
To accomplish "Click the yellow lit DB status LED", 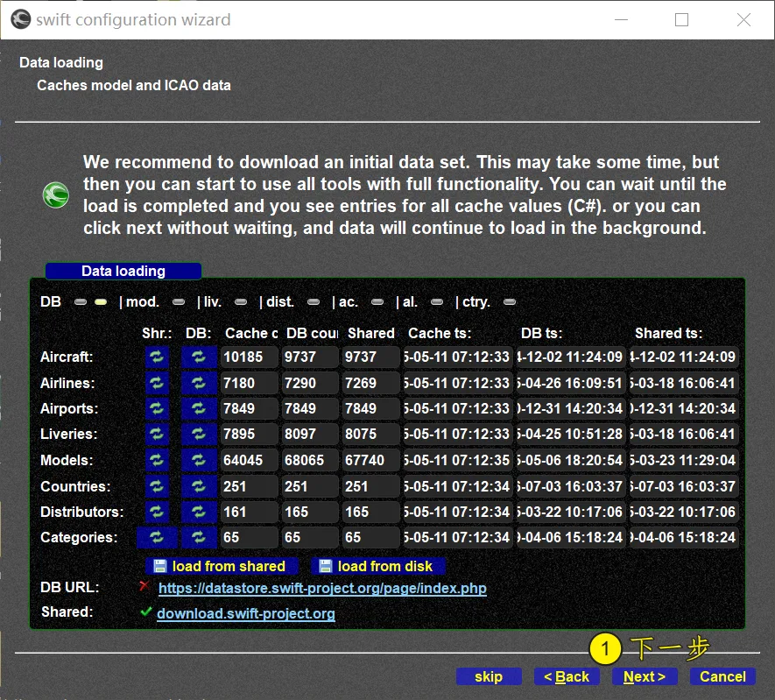I will tap(101, 302).
